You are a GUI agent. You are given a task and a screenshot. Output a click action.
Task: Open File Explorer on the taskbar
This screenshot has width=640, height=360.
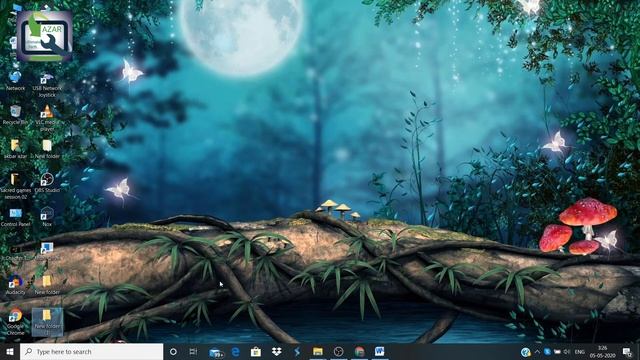[x=318, y=351]
